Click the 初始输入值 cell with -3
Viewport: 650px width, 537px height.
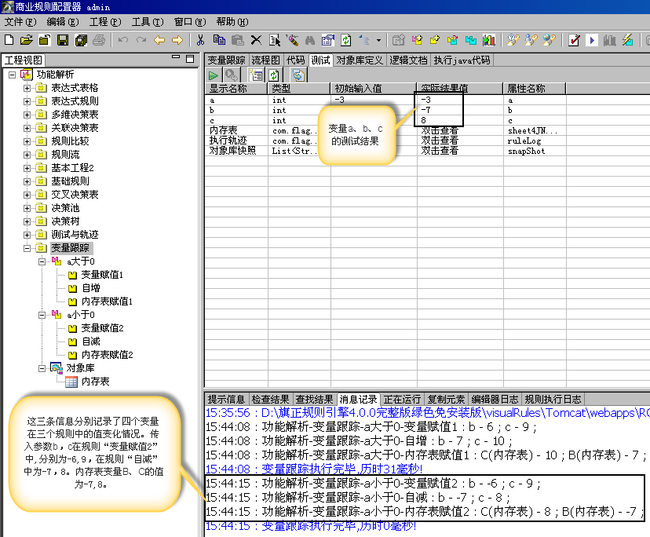coord(374,100)
